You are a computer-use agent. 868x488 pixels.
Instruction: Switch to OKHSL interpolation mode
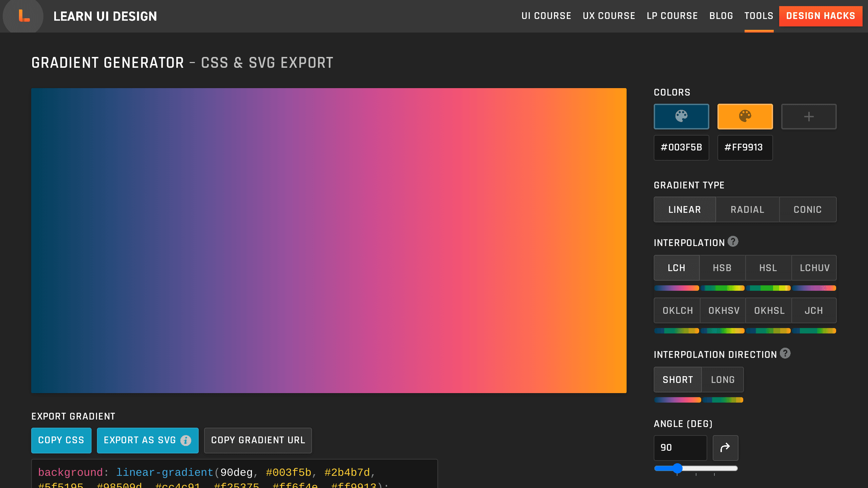769,310
